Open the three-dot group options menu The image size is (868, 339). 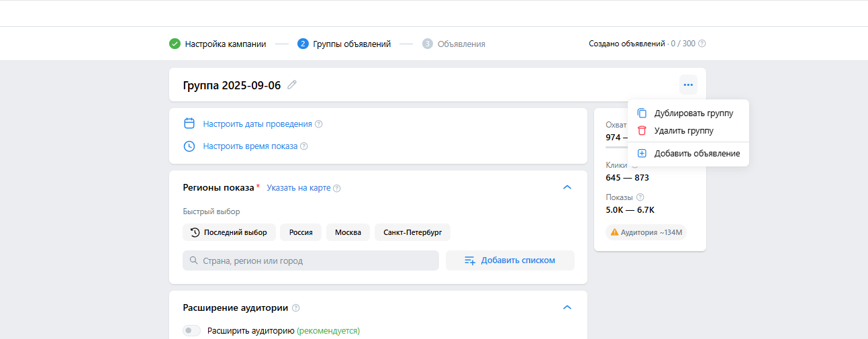click(x=688, y=85)
